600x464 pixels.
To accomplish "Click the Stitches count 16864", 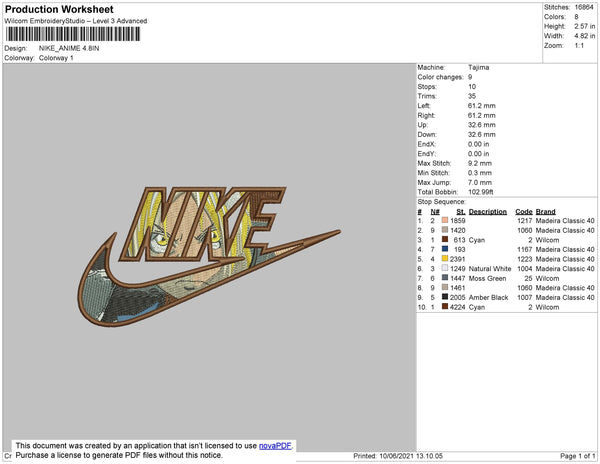I will click(x=584, y=7).
